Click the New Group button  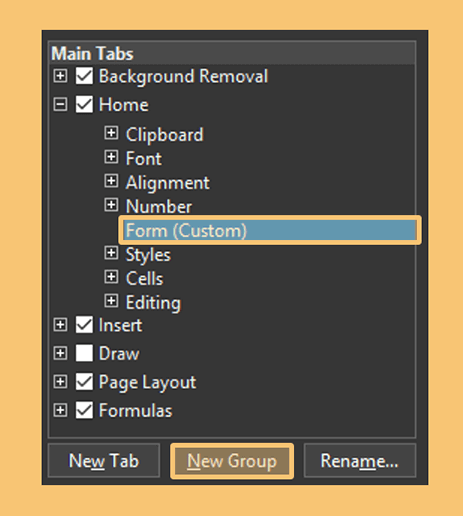pyautogui.click(x=232, y=461)
